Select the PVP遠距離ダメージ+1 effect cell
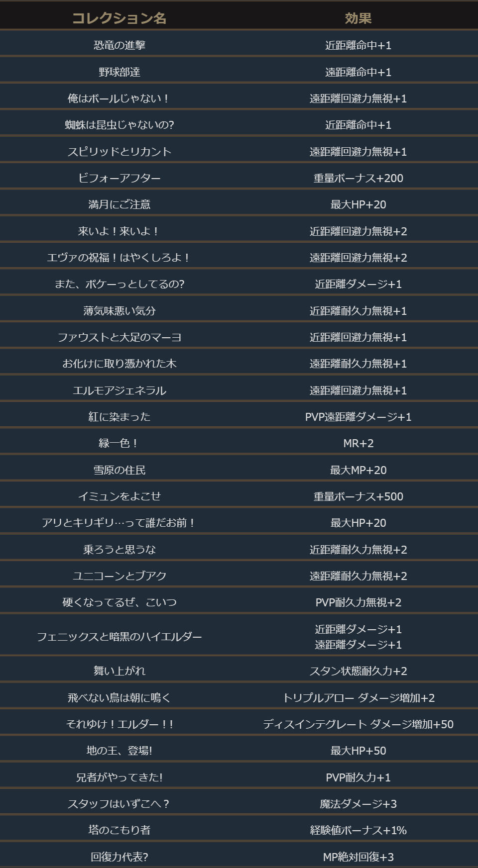The image size is (478, 868). pos(358,417)
